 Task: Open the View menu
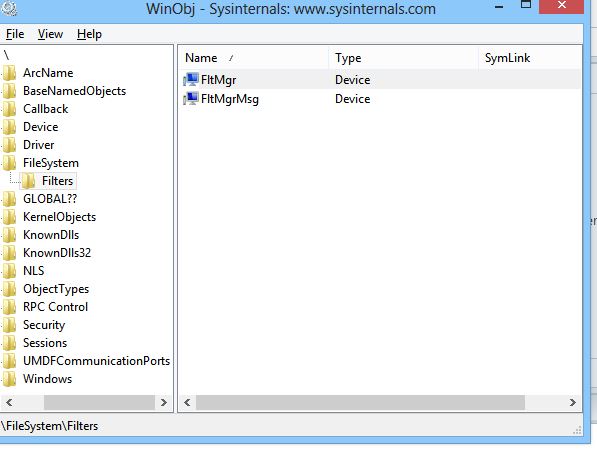point(50,34)
